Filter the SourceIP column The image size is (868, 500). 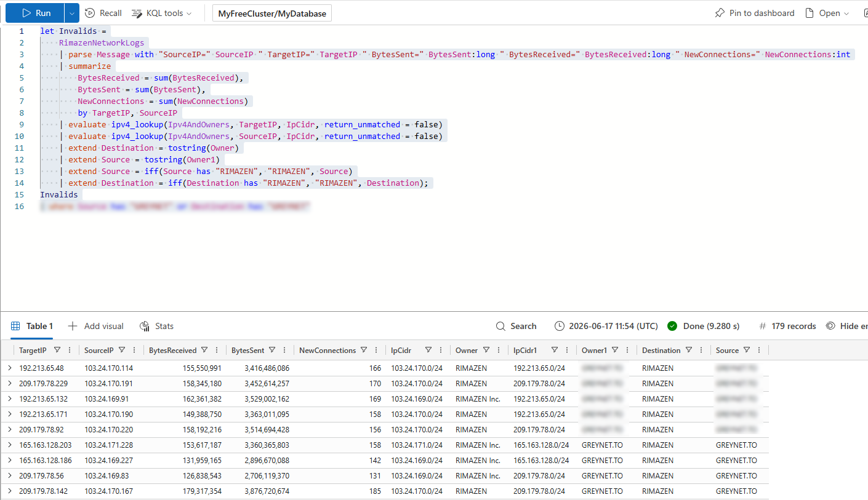point(122,350)
